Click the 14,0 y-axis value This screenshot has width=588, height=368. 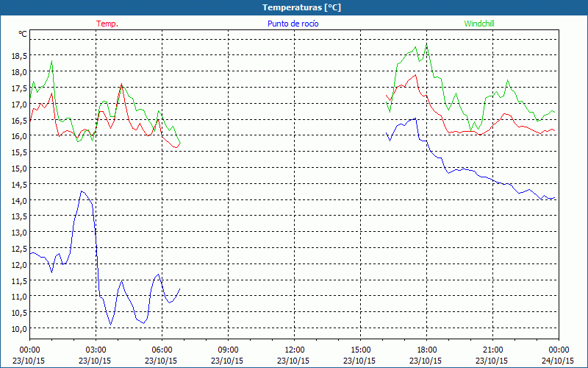[19, 200]
